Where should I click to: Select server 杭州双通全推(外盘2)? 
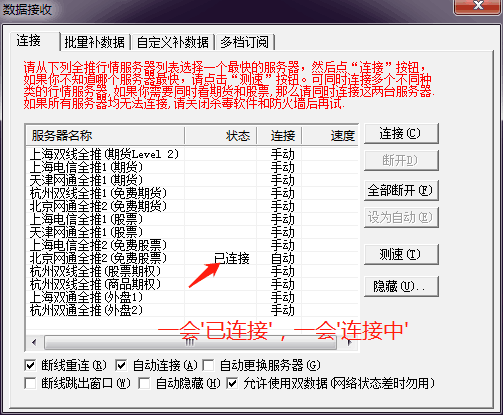click(x=86, y=310)
